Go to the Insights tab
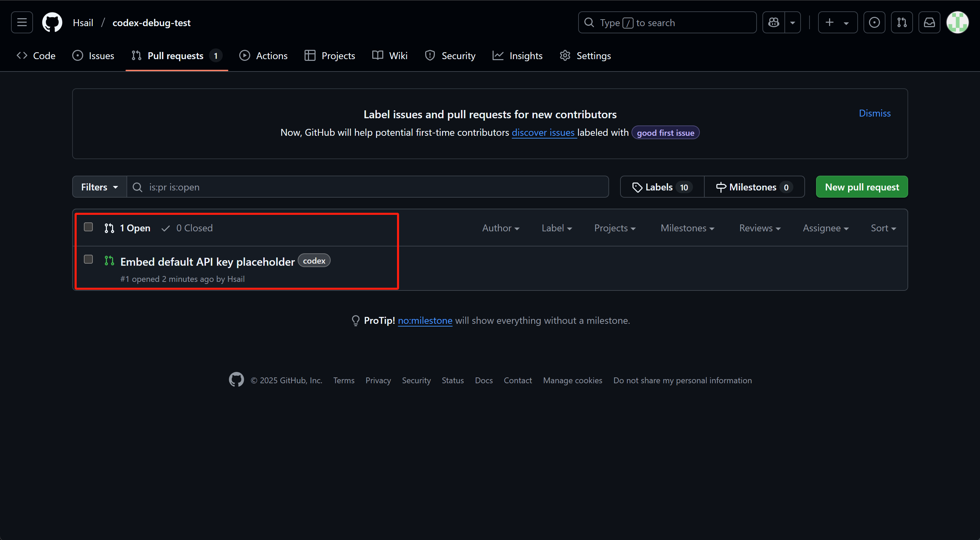Screen dimensions: 980x540 tap(517, 56)
